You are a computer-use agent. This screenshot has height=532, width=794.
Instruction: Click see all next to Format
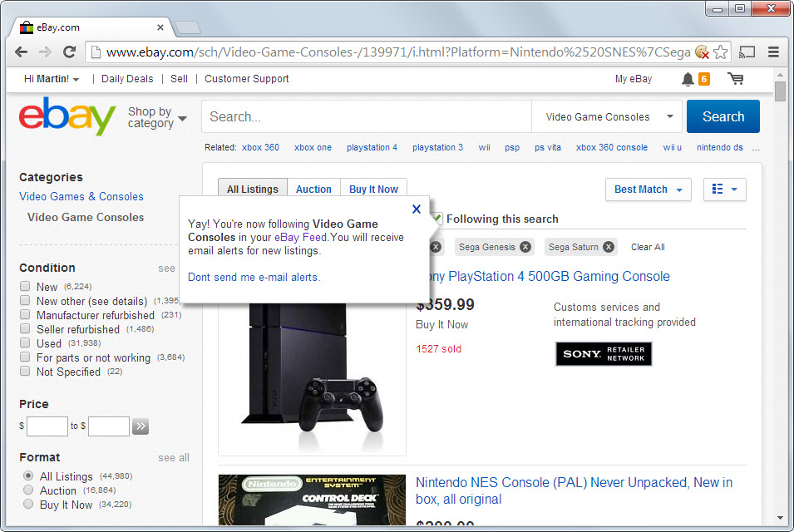pyautogui.click(x=174, y=457)
